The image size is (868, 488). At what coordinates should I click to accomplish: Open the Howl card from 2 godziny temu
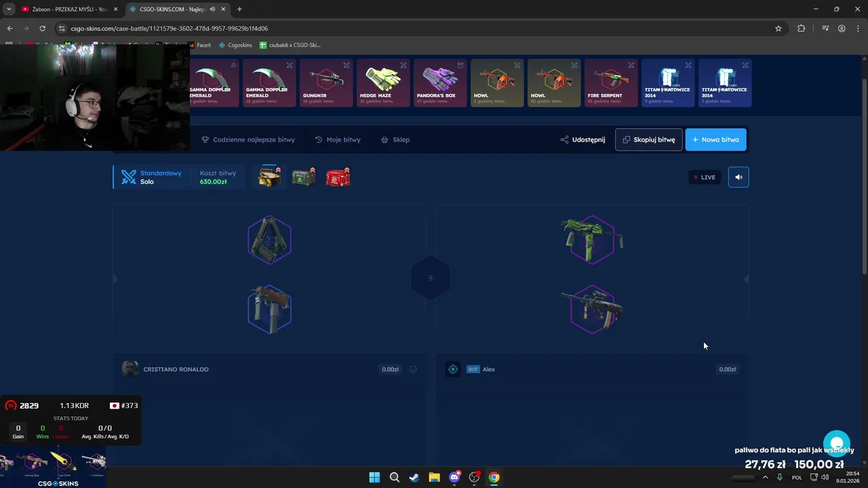[497, 83]
